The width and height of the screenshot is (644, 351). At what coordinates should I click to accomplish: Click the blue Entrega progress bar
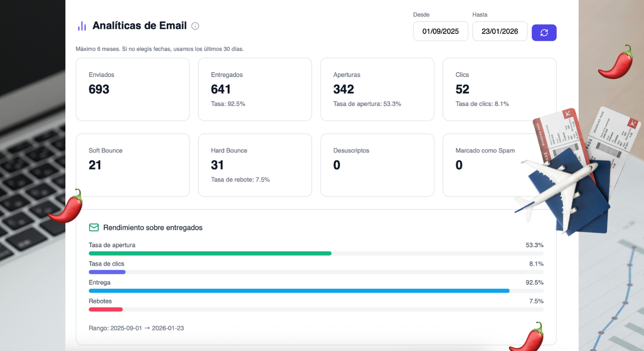coord(299,291)
